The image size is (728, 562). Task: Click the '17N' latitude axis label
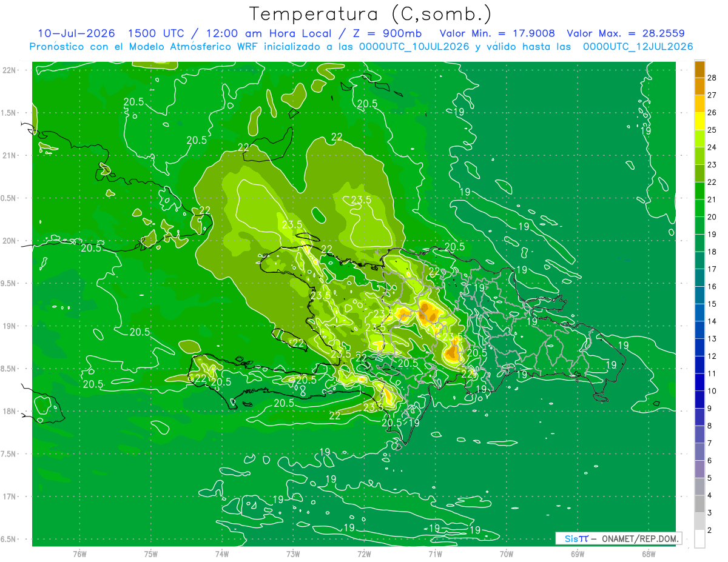click(x=9, y=497)
